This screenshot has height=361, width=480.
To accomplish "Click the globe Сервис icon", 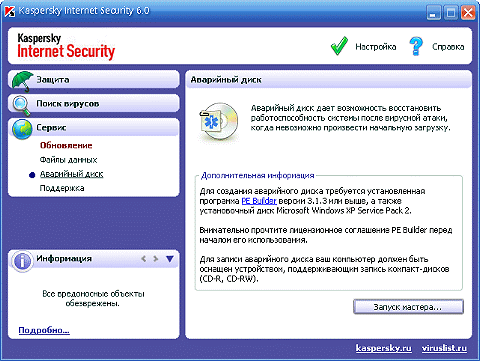I will coord(22,129).
